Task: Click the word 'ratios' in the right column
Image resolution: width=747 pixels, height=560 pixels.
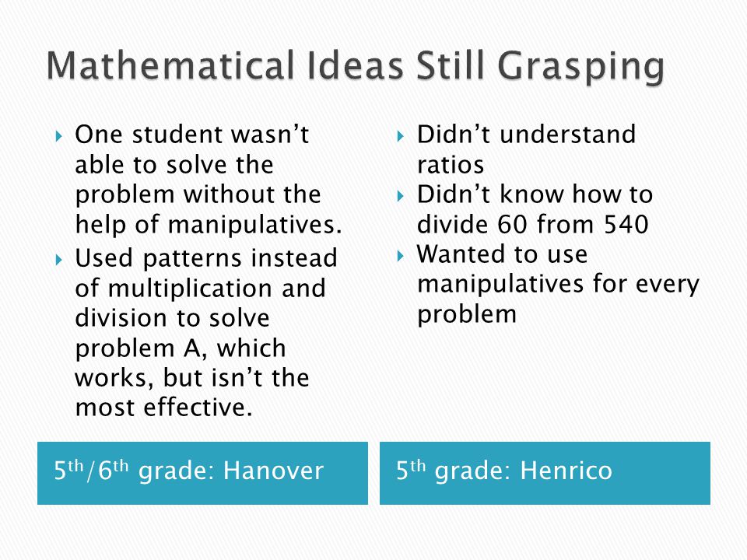Action: click(x=451, y=165)
